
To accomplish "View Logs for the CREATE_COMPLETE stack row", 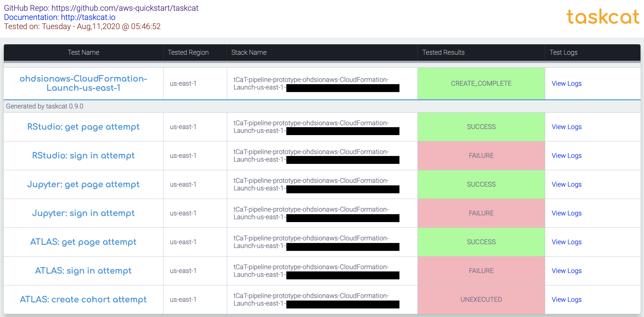I will (x=567, y=84).
